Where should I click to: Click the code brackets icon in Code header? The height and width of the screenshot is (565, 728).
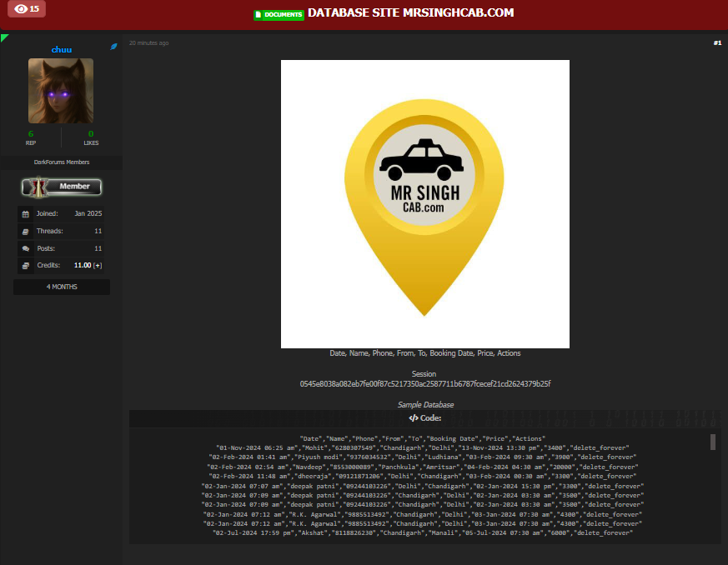(413, 418)
